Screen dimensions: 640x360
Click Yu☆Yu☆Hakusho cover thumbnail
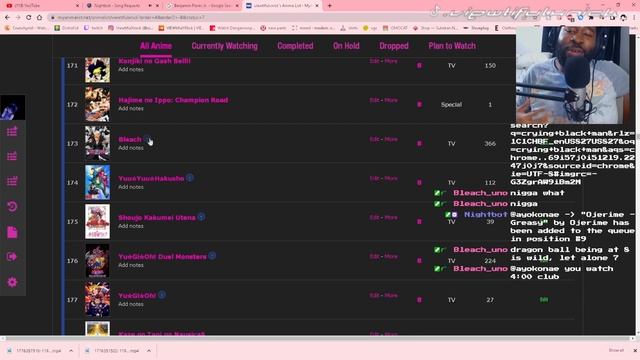pyautogui.click(x=98, y=182)
